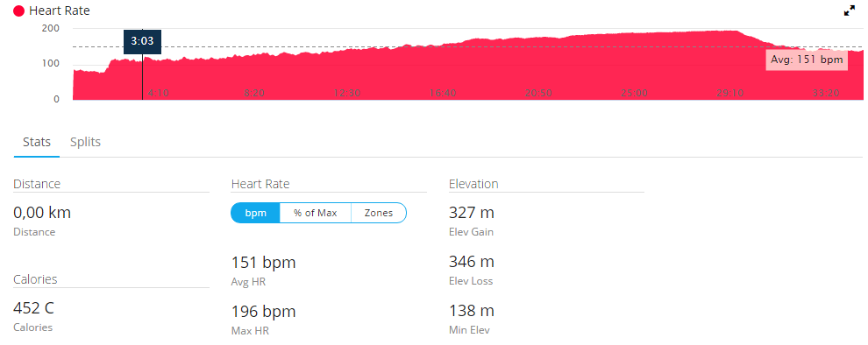Click the 452 C calories value
This screenshot has height=345, width=868.
34,308
